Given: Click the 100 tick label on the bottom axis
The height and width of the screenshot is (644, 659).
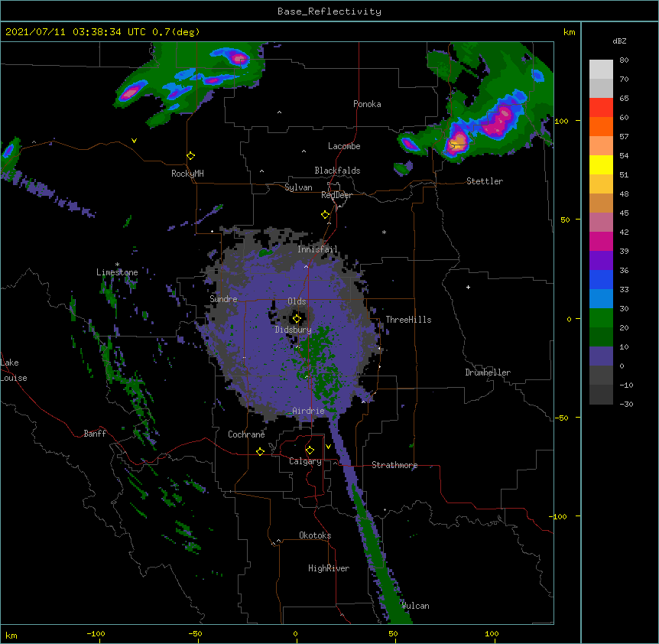Looking at the screenshot, I should [x=492, y=633].
